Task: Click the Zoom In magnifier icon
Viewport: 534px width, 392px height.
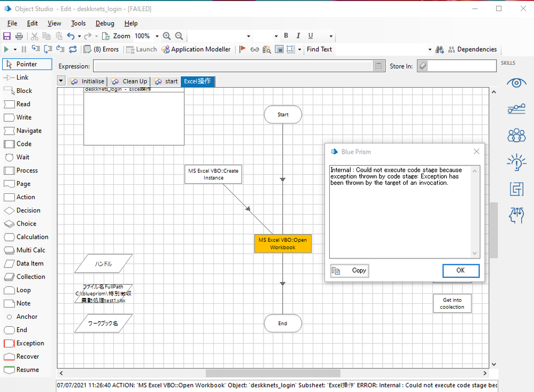Action: click(167, 36)
